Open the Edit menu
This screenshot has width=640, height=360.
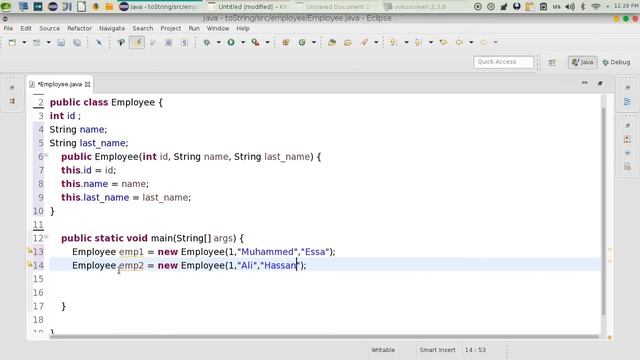point(26,29)
